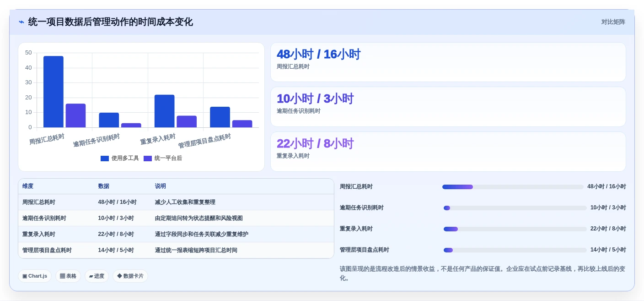Click table value 14小时 / 5小时
The image size is (644, 301).
coord(116,250)
